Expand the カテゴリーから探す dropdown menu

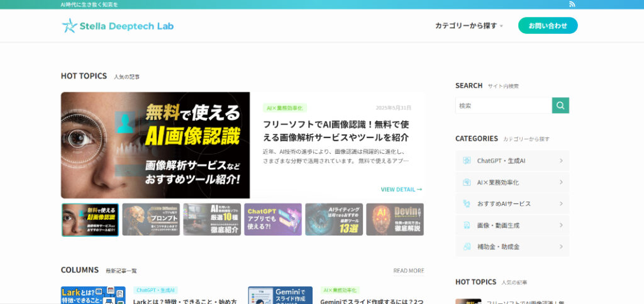pos(469,26)
